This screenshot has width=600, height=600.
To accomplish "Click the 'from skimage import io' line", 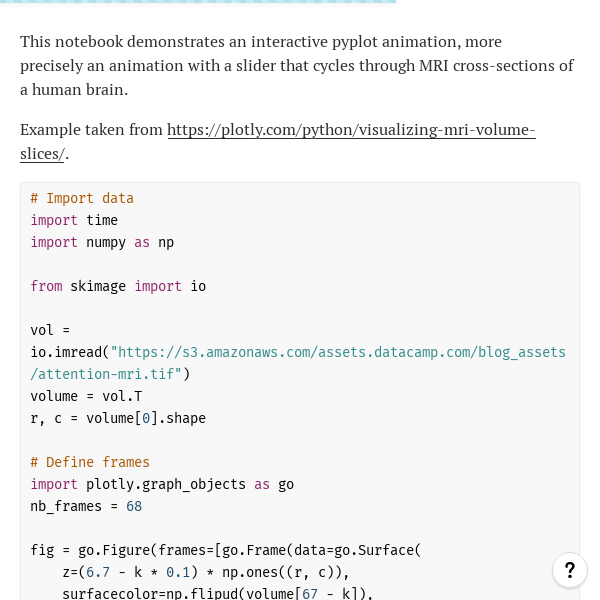I will (x=118, y=286).
